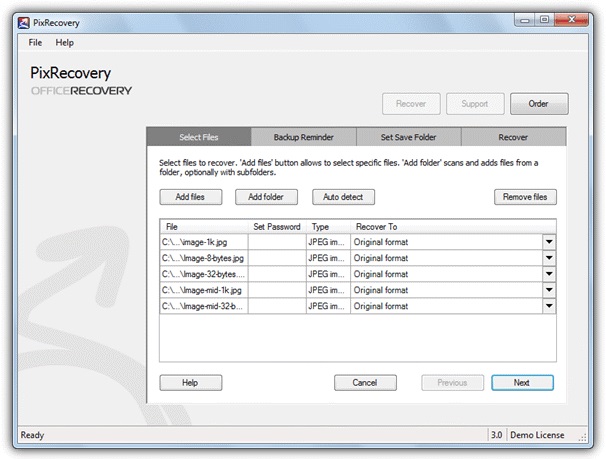This screenshot has width=606, height=460.
Task: Click Set Password cell for image-1k.jpg
Action: (277, 242)
